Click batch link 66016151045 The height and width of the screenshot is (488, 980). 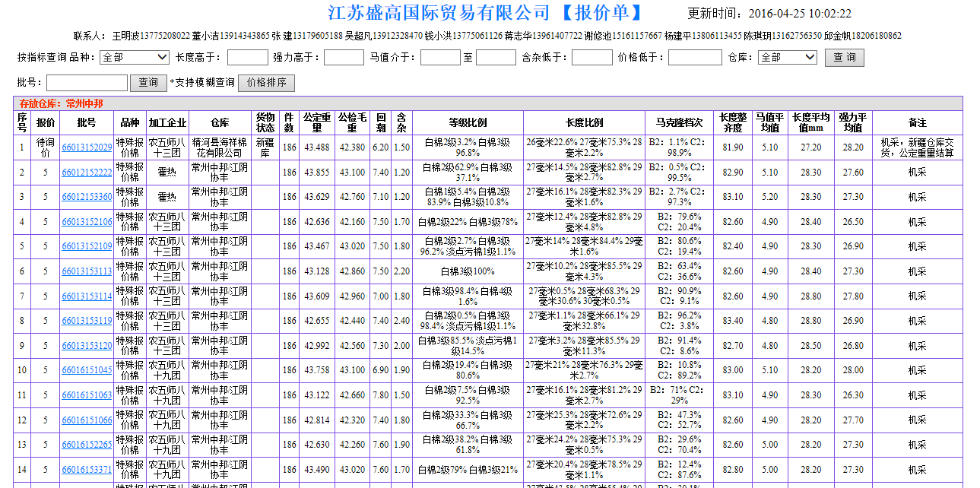[87, 371]
